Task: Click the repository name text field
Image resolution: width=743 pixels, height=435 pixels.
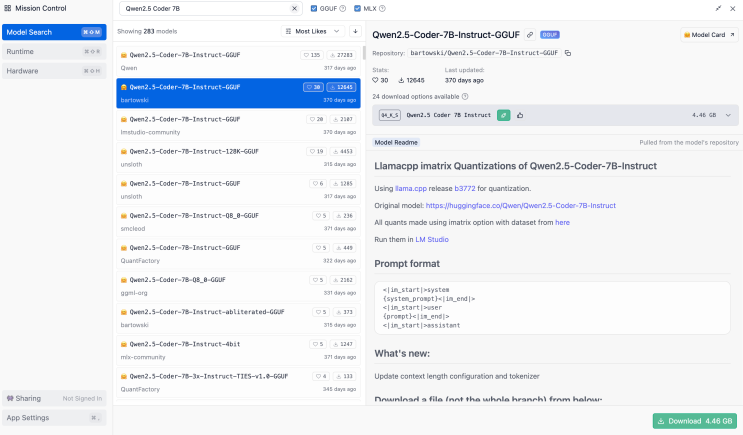Action: pyautogui.click(x=484, y=53)
